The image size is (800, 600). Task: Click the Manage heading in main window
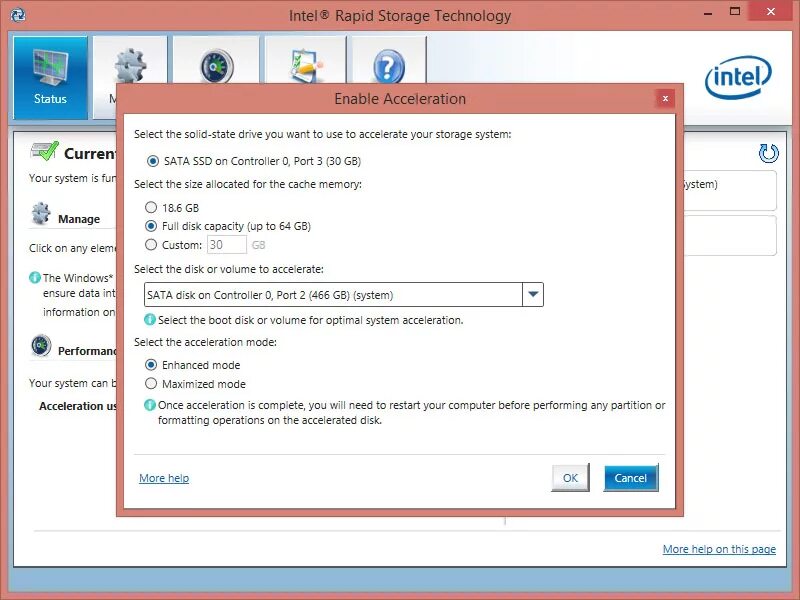click(x=79, y=219)
